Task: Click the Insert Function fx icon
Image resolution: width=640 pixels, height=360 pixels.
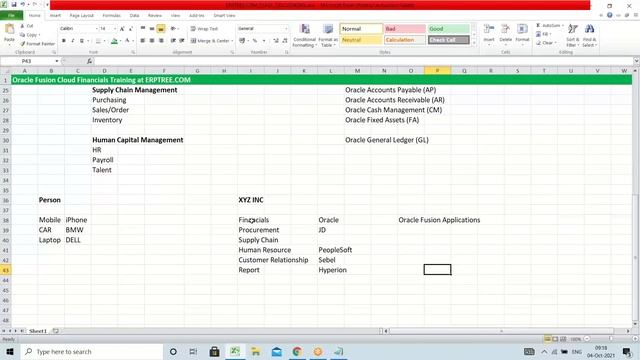Action: point(89,61)
